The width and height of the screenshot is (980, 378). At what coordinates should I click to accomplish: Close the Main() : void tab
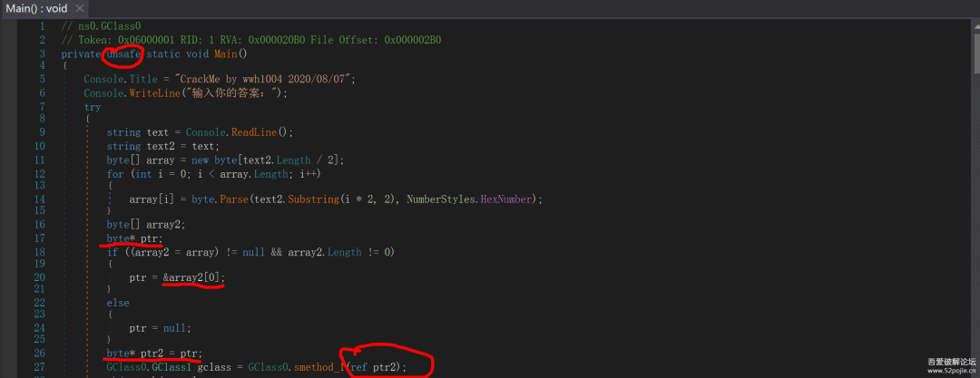pos(79,9)
